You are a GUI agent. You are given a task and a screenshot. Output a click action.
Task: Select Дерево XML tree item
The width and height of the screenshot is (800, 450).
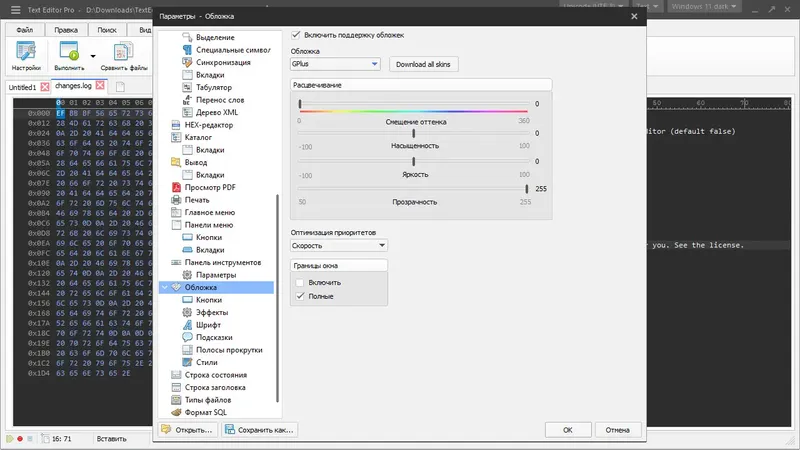pos(216,112)
